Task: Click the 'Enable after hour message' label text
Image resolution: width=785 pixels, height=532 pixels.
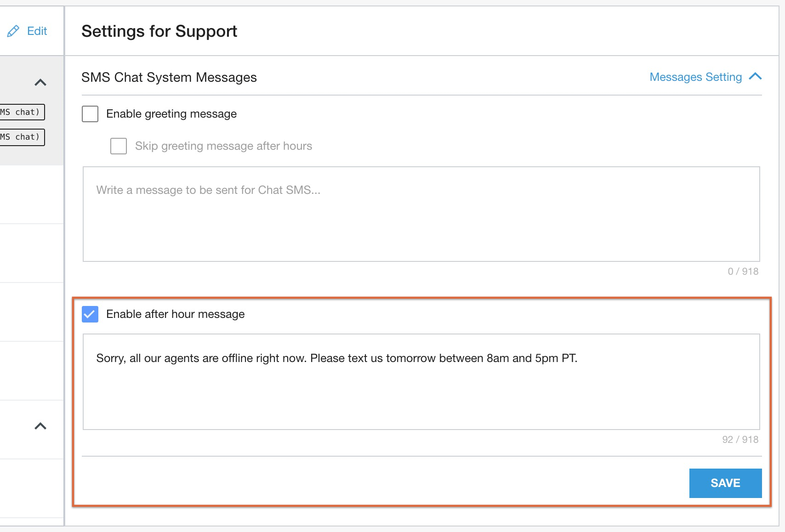Action: pyautogui.click(x=175, y=314)
